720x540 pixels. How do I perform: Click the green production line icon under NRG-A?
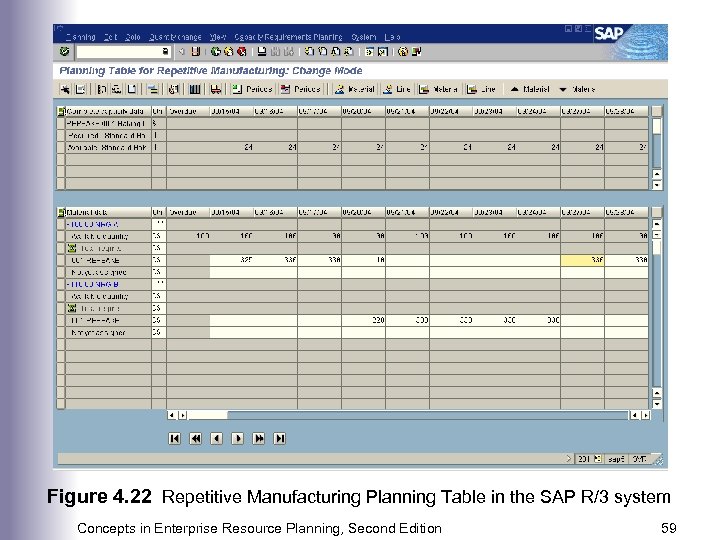[72, 248]
